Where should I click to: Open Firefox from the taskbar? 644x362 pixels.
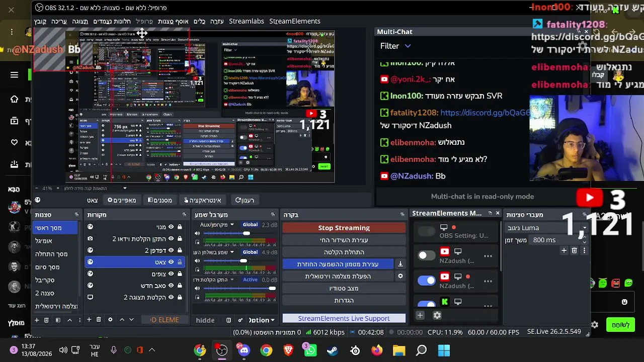click(x=377, y=350)
